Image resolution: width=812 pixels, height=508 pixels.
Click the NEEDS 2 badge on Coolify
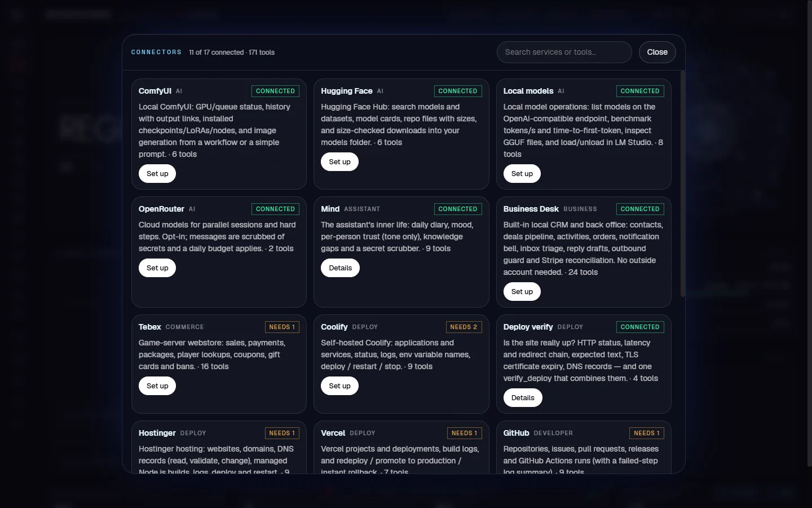464,327
